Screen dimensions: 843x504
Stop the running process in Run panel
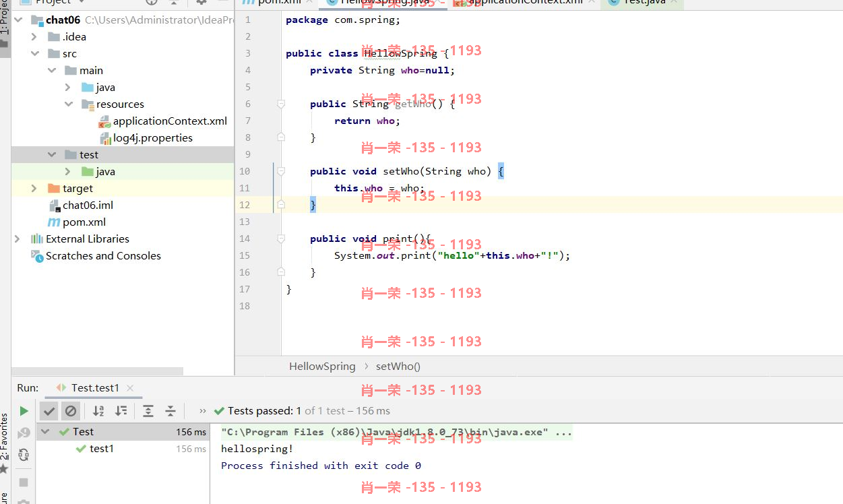(x=24, y=482)
